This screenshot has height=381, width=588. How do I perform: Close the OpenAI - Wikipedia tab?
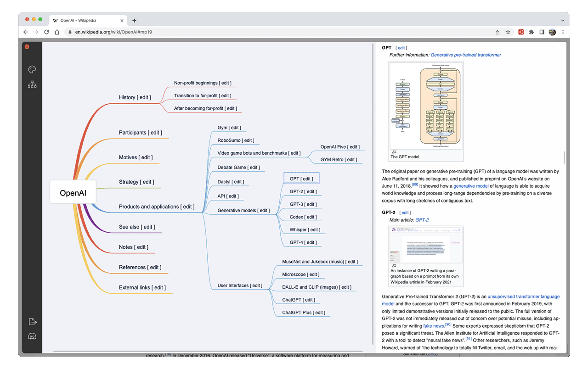[122, 21]
